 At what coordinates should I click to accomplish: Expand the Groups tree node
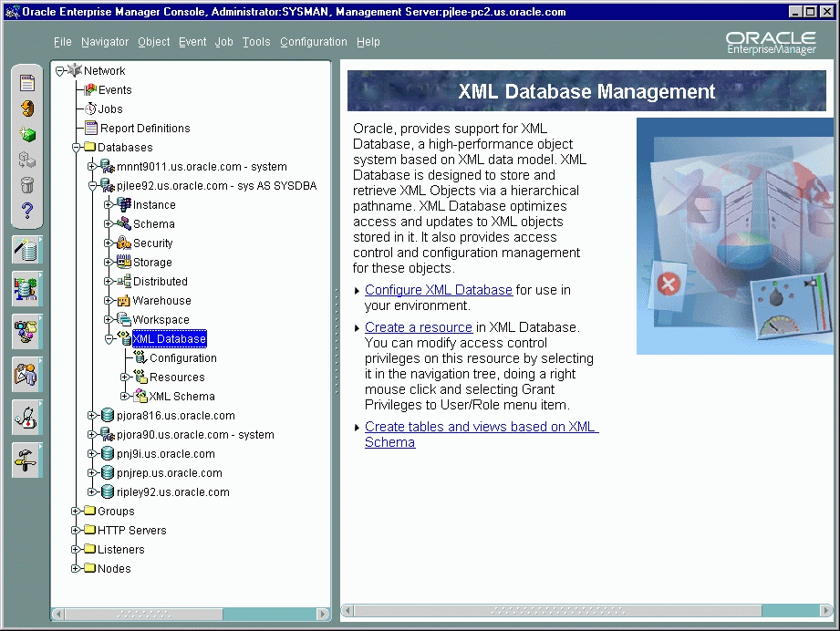(76, 511)
